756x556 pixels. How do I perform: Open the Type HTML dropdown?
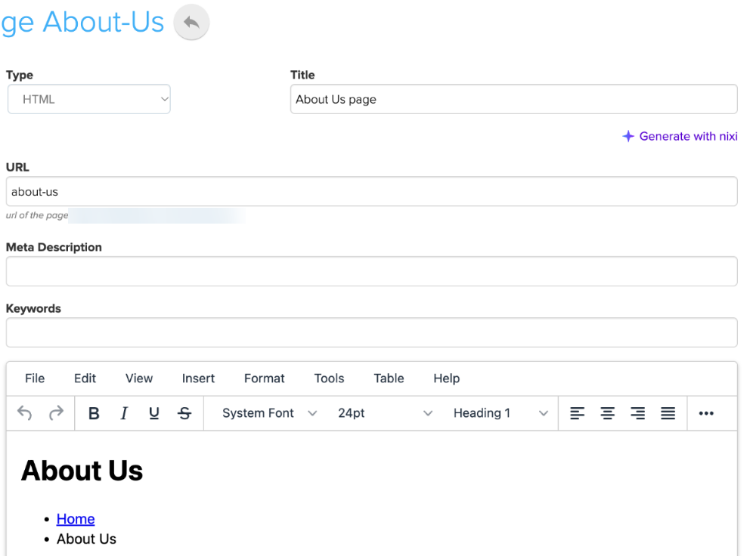pyautogui.click(x=89, y=99)
